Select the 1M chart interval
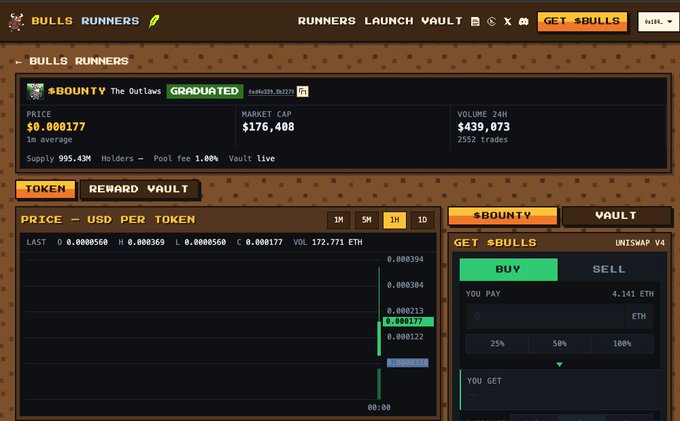 pyautogui.click(x=338, y=220)
